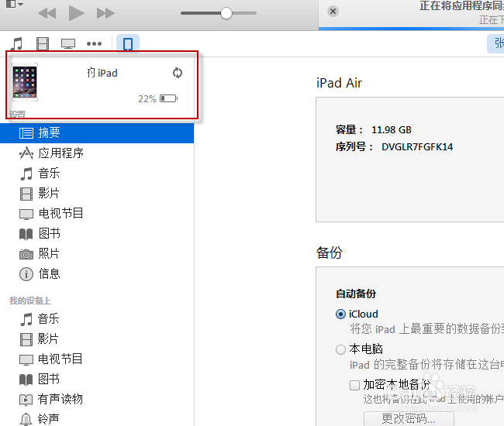Select the 本电脑 backup radio button

[340, 349]
